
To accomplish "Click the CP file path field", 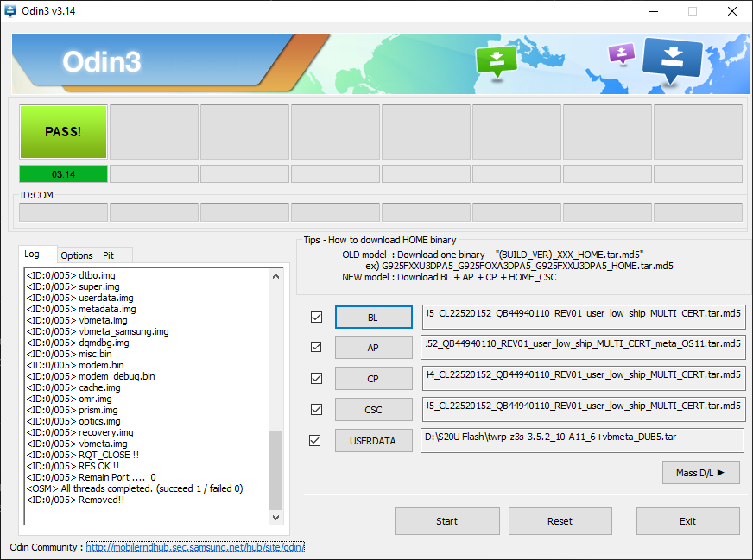I will [x=584, y=378].
